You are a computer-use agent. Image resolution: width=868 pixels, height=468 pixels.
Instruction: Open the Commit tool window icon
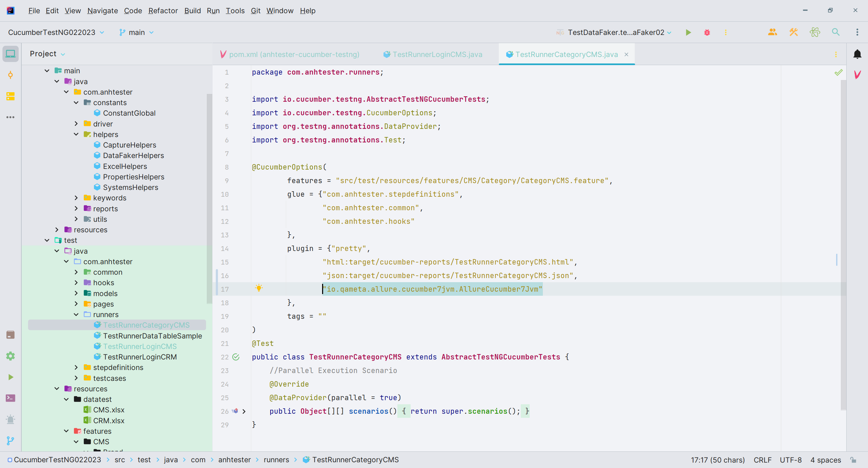11,75
